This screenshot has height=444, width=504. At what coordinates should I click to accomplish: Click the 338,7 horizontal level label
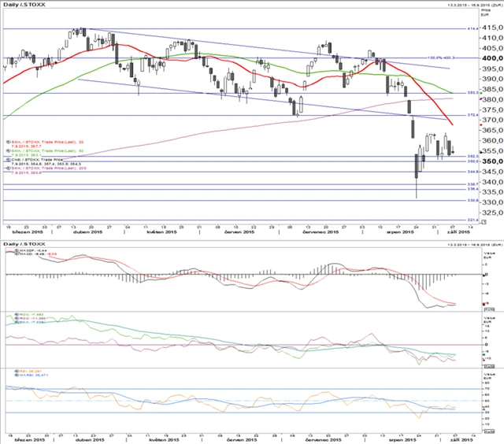tap(472, 184)
